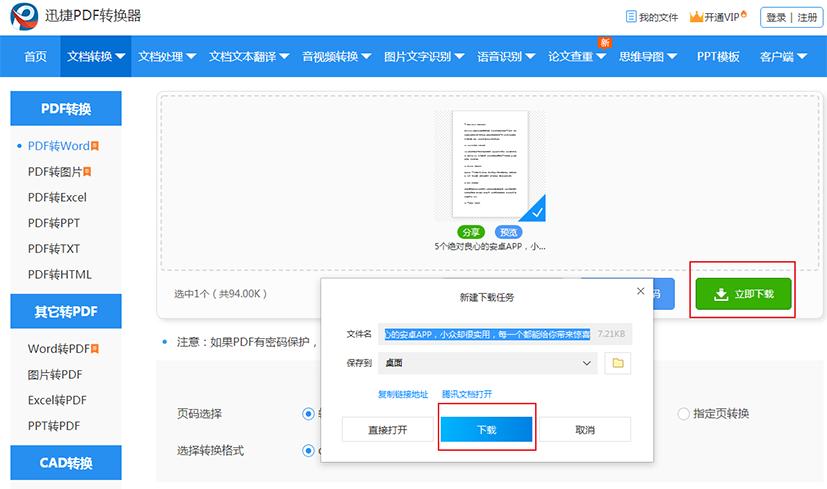Select PDF转图片 in the sidebar
This screenshot has width=827, height=489.
coord(55,172)
